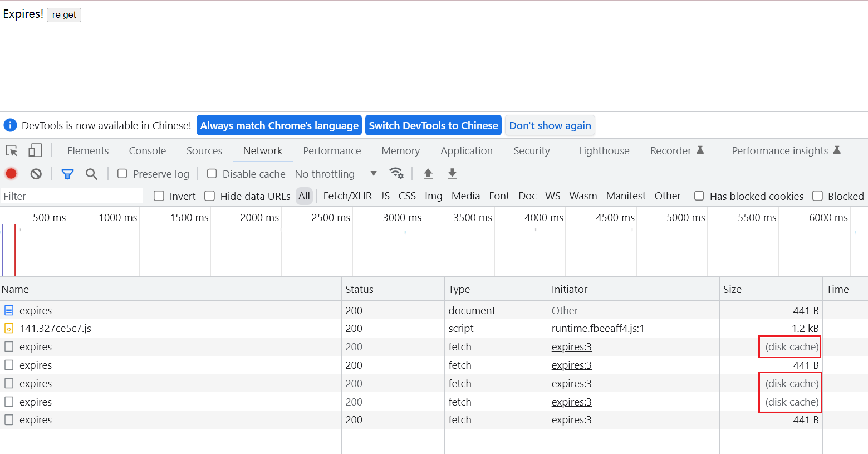This screenshot has width=868, height=454.
Task: Click the 'Expires!' page text
Action: [23, 14]
